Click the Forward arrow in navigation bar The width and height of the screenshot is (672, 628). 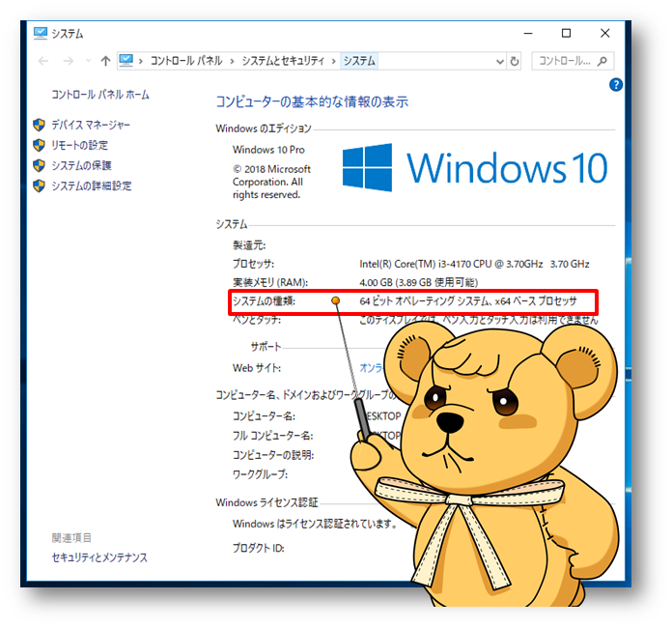[x=69, y=61]
